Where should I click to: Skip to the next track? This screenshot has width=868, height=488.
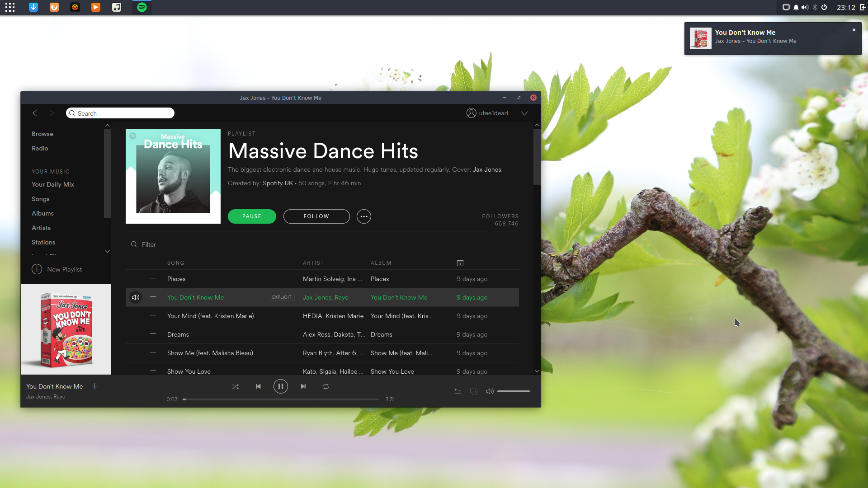(303, 386)
